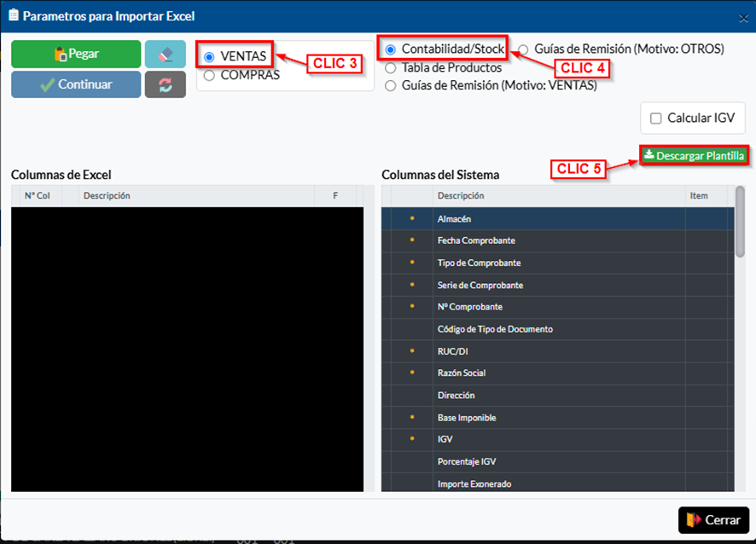This screenshot has height=544, width=756.
Task: Click the eraser clear icon button
Action: click(166, 54)
